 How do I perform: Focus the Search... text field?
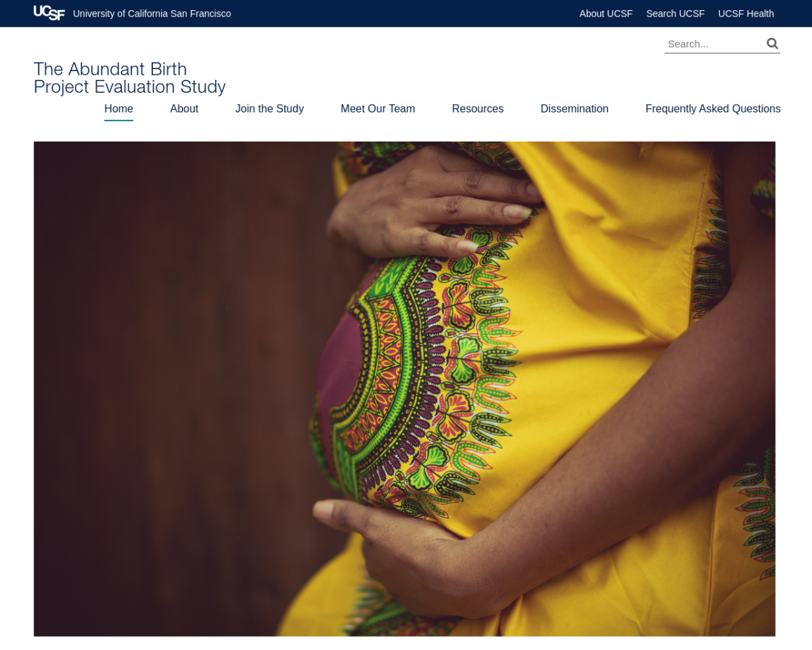714,44
